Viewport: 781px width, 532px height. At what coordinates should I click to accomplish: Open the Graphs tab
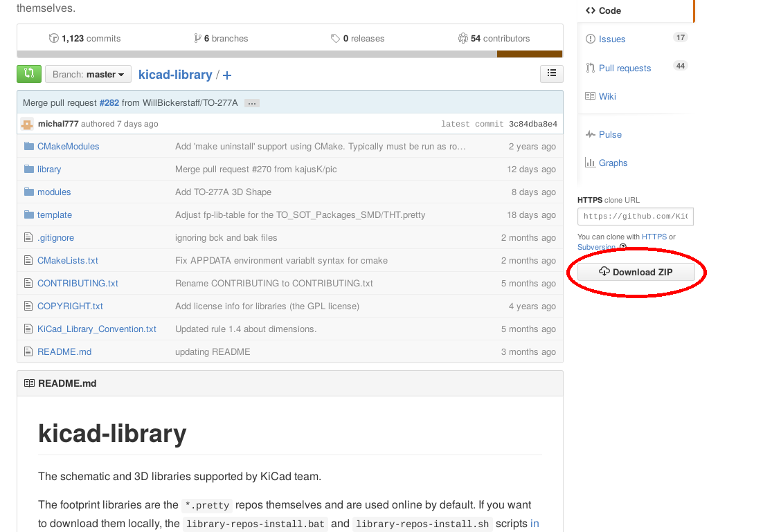coord(613,163)
